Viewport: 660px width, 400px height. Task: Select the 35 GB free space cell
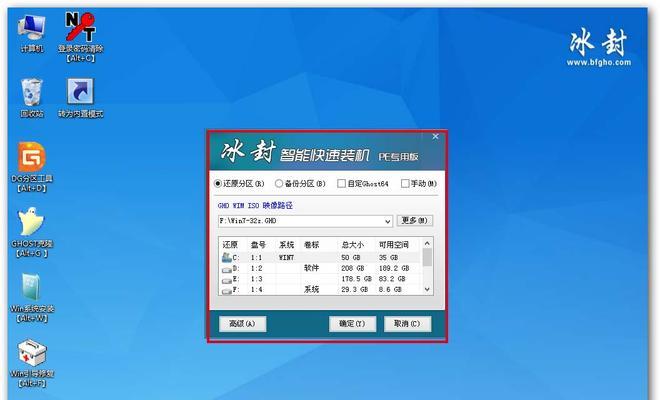click(388, 257)
